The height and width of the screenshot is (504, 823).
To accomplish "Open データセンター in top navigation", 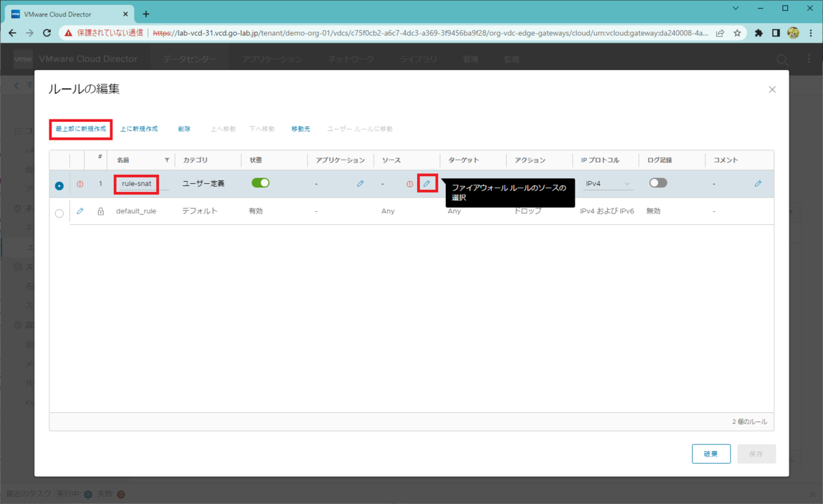I will click(x=190, y=59).
